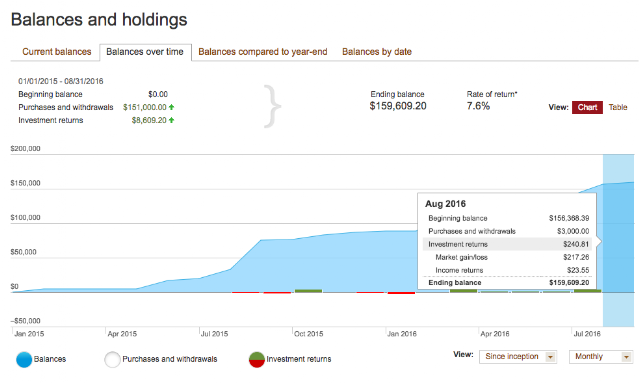
Task: Click green arrow beside Purchases and withdrawals amount
Action: pos(171,107)
